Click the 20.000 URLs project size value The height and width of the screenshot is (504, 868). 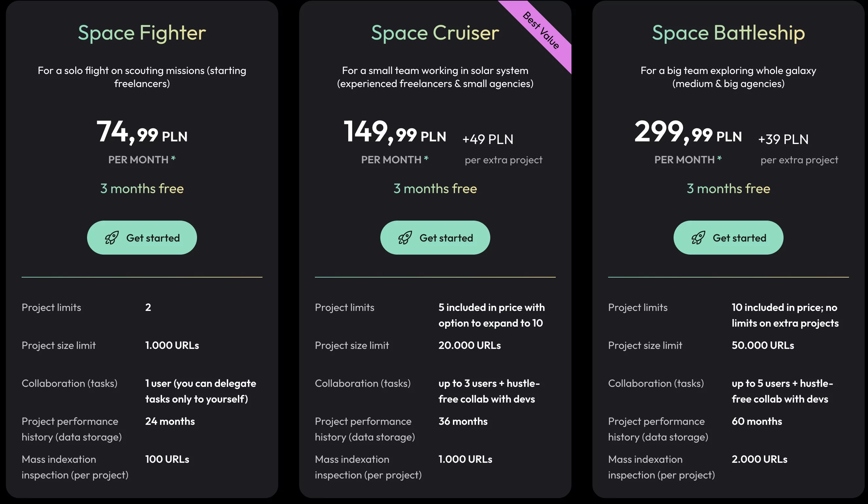pyautogui.click(x=469, y=345)
